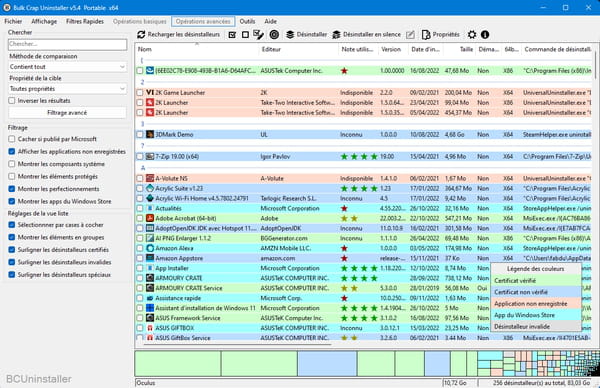Open the Affichage menu
This screenshot has height=388, width=600.
coord(44,21)
